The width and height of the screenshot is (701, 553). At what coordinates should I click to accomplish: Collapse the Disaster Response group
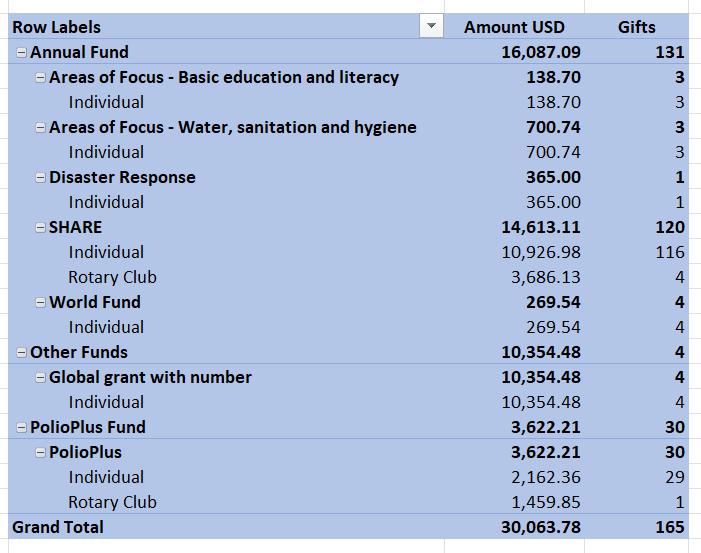(40, 177)
